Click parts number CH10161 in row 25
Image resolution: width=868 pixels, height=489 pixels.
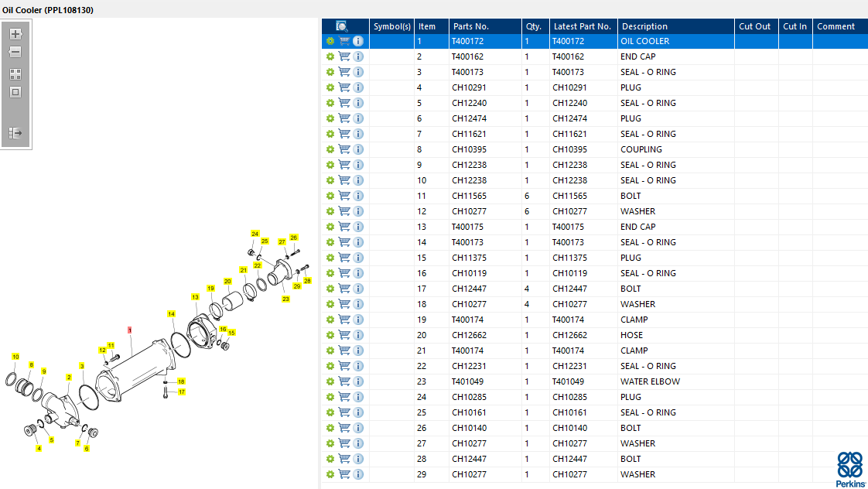click(x=469, y=412)
